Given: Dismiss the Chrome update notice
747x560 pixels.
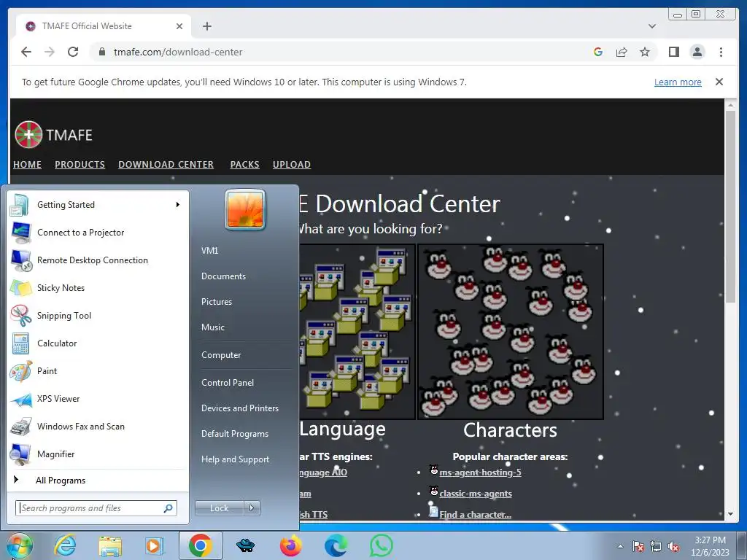Looking at the screenshot, I should (x=719, y=82).
